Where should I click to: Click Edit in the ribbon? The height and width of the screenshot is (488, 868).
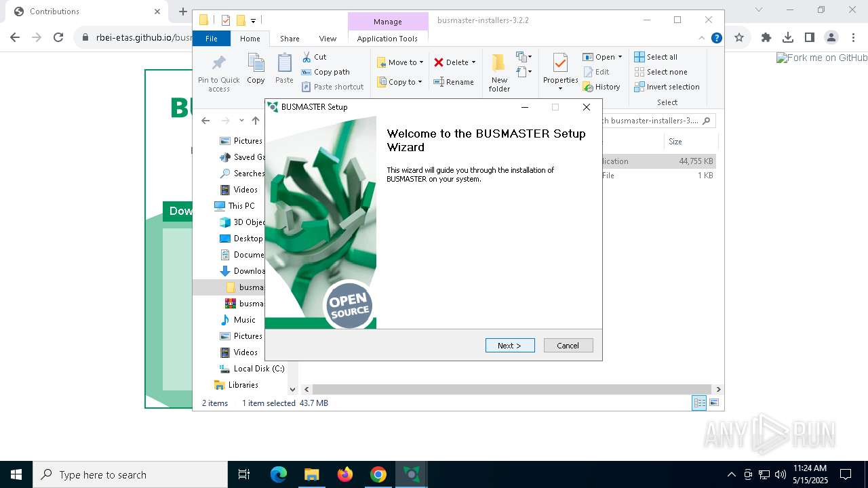tap(596, 72)
